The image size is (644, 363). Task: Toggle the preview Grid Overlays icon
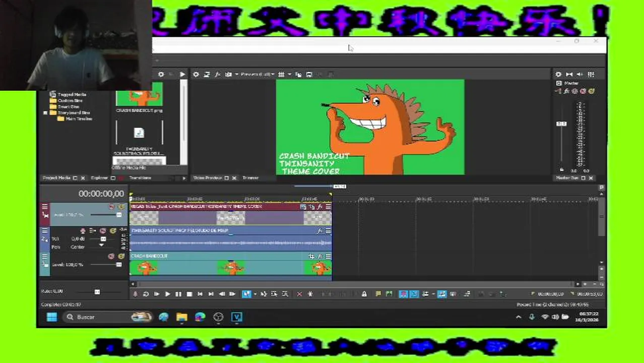[x=281, y=74]
